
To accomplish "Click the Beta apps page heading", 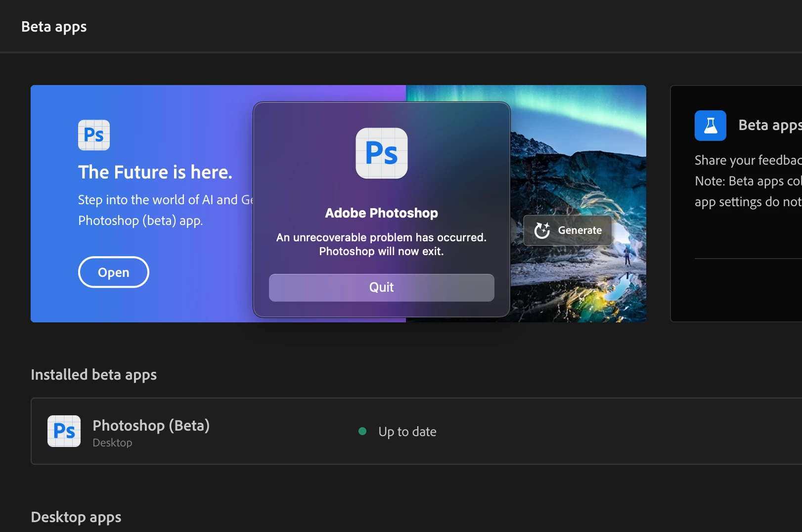I will pos(54,27).
